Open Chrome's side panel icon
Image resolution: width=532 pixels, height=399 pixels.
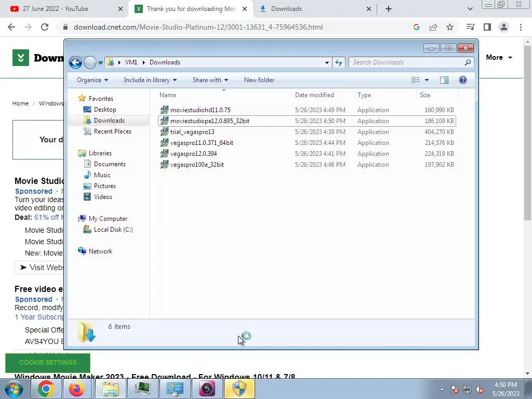(x=487, y=27)
